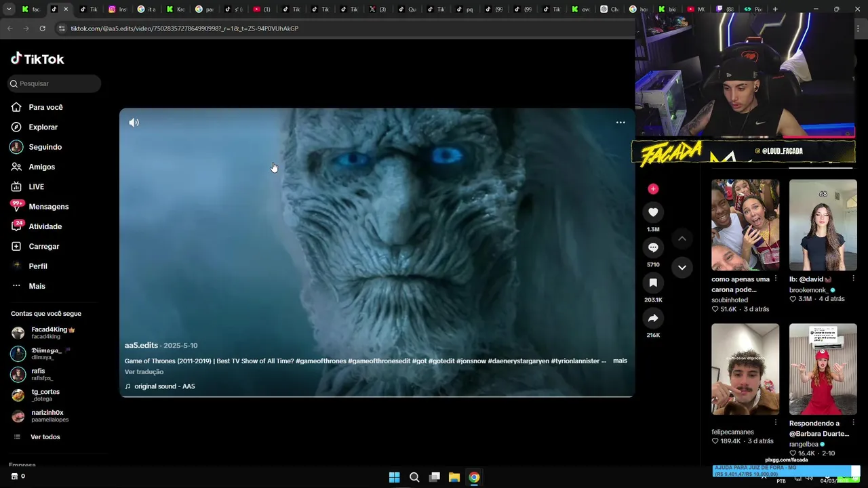Save the video with bookmark button

(x=653, y=283)
